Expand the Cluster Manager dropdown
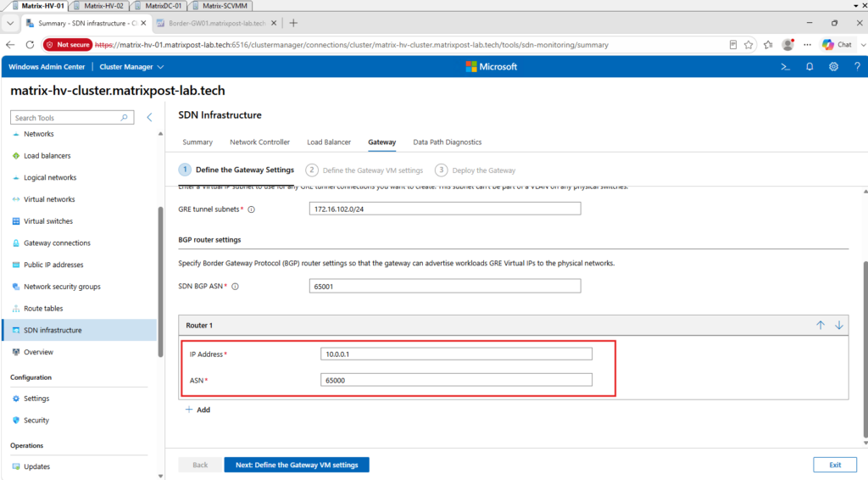This screenshot has height=480, width=868. (x=131, y=67)
